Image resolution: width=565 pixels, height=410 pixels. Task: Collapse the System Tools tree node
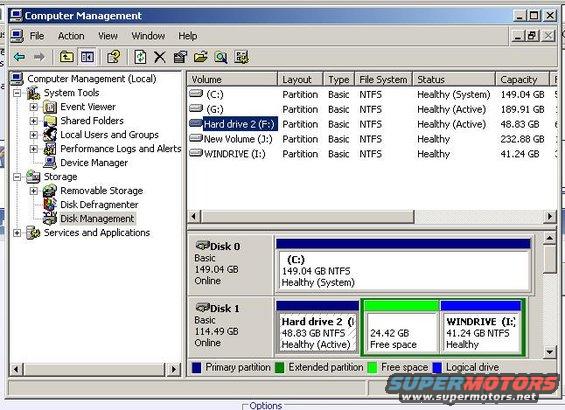[x=17, y=93]
